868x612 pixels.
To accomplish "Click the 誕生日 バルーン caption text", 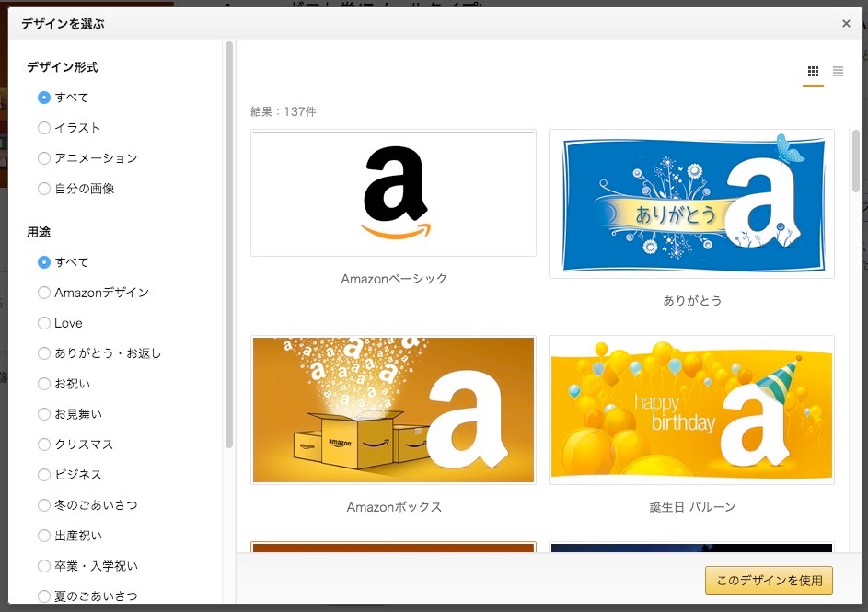I will [x=692, y=507].
